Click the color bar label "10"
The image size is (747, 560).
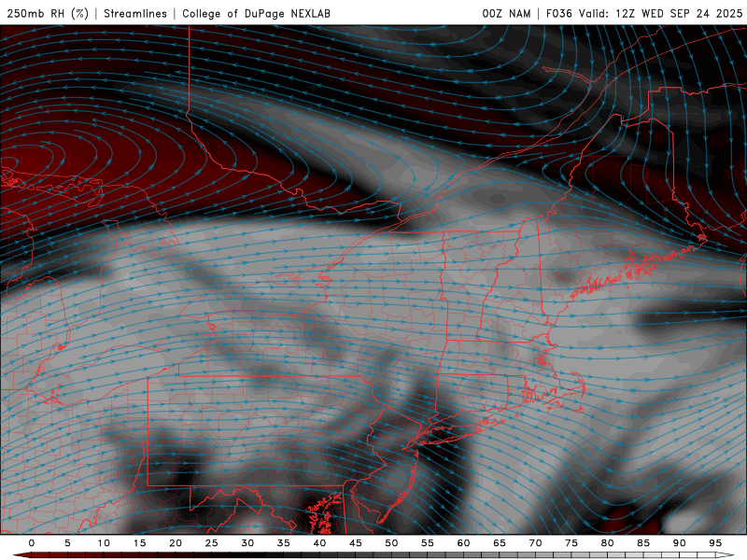click(x=104, y=543)
